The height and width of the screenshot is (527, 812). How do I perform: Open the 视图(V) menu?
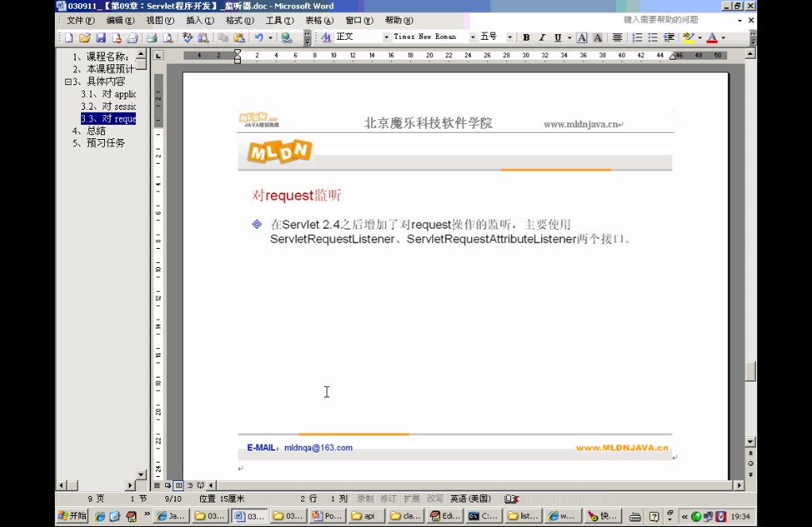pos(160,20)
